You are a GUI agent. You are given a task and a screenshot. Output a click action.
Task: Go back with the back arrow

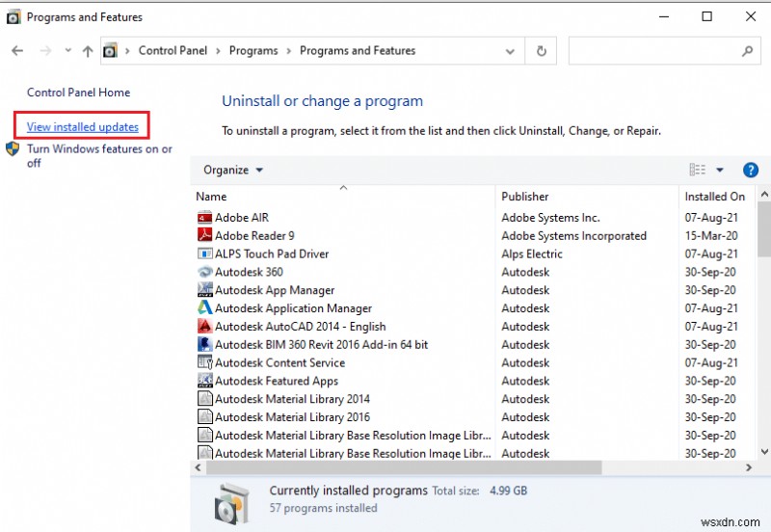tap(17, 51)
